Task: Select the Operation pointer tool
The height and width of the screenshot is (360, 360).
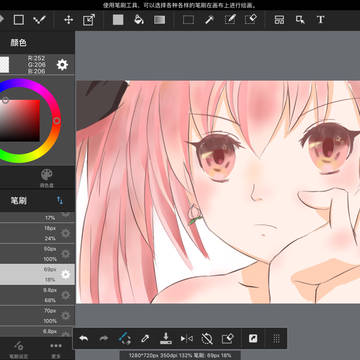Action: tap(300, 20)
